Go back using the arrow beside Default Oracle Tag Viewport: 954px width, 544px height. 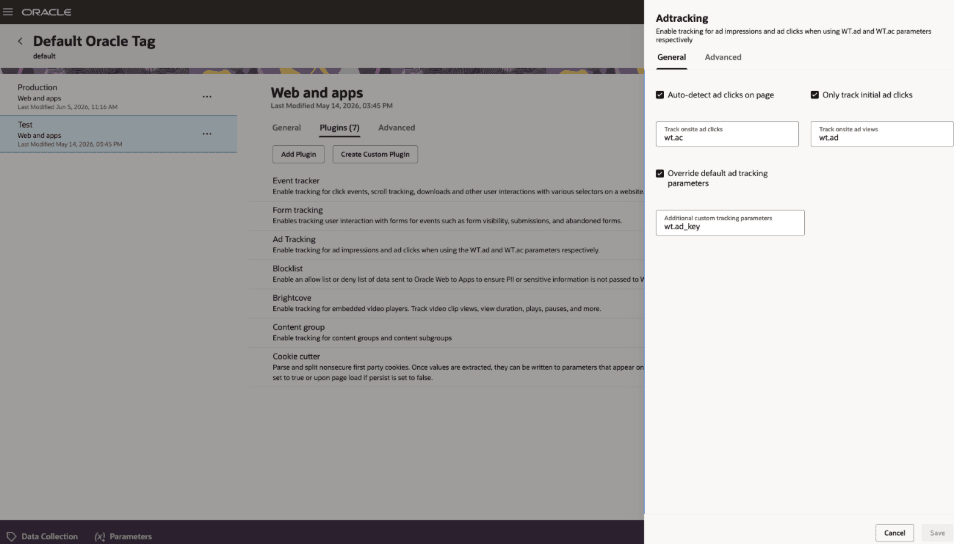coord(20,41)
